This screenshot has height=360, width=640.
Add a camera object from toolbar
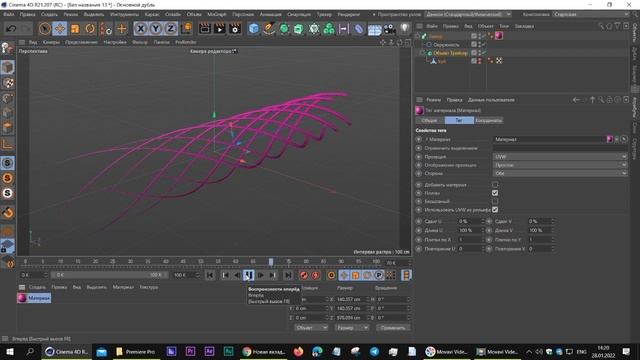point(389,29)
